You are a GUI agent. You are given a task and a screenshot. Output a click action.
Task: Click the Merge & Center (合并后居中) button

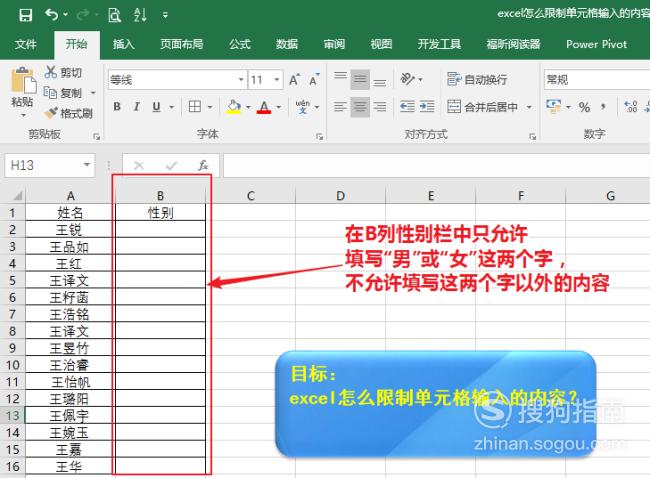(x=483, y=107)
